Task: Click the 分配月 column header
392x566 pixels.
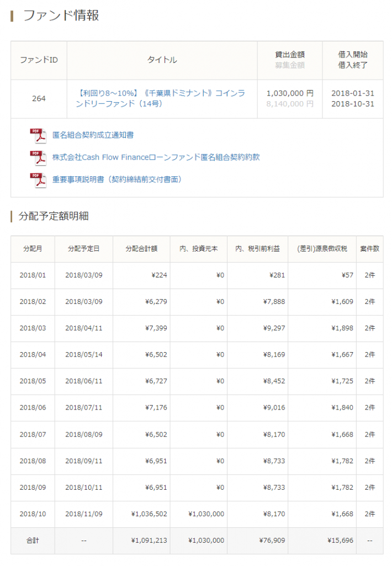Action: (33, 249)
